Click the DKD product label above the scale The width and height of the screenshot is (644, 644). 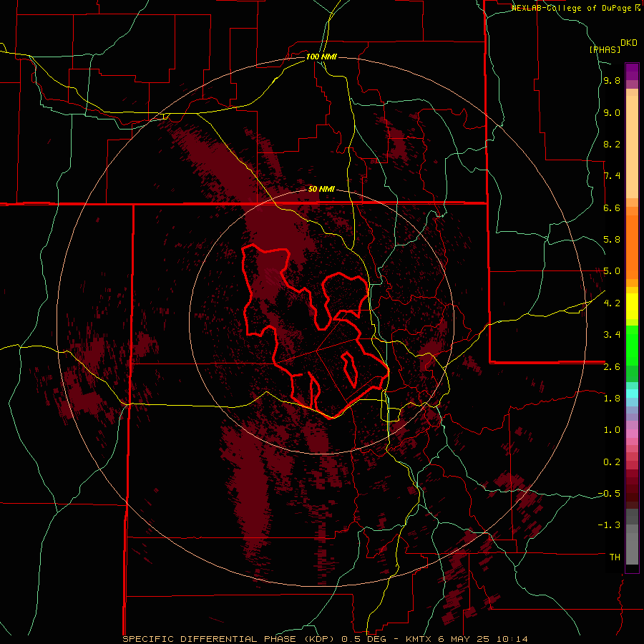click(628, 43)
